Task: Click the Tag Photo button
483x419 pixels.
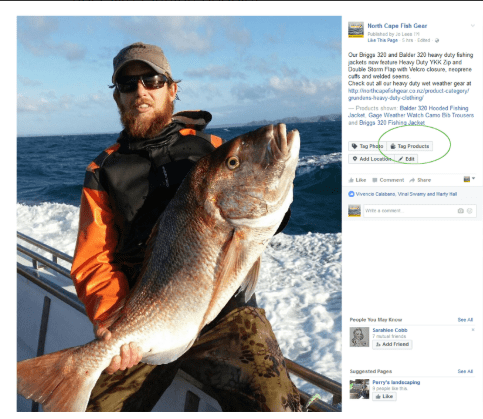Action: [x=368, y=146]
